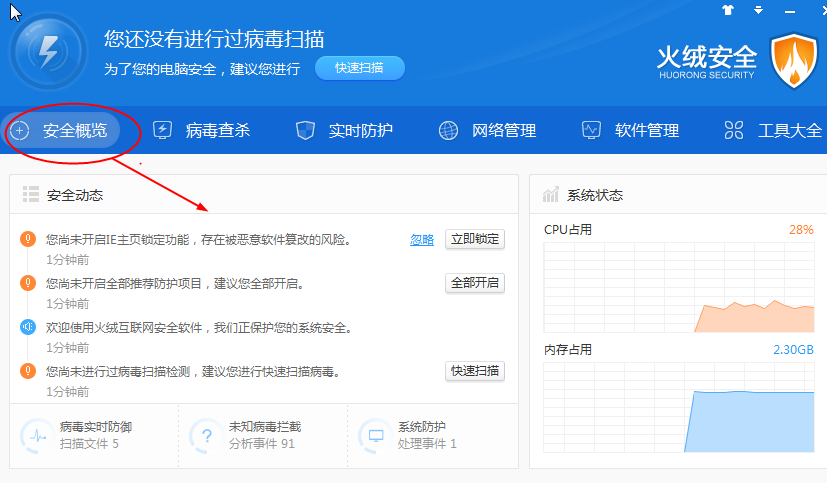Image resolution: width=827 pixels, height=483 pixels.
Task: Click the 您还没有进行过病毒扫描 headline
Action: tap(214, 39)
